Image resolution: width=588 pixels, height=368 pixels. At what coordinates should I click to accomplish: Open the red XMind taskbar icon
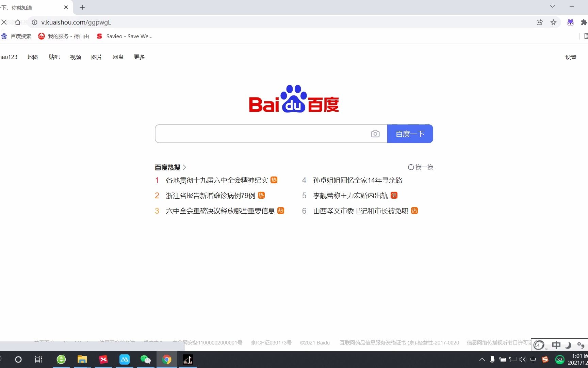click(103, 359)
